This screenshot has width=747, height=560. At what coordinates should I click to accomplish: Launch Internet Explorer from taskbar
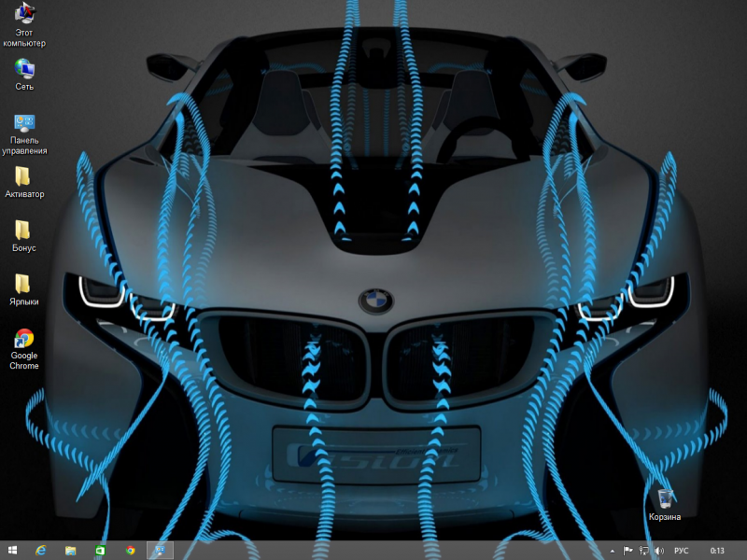pos(41,551)
